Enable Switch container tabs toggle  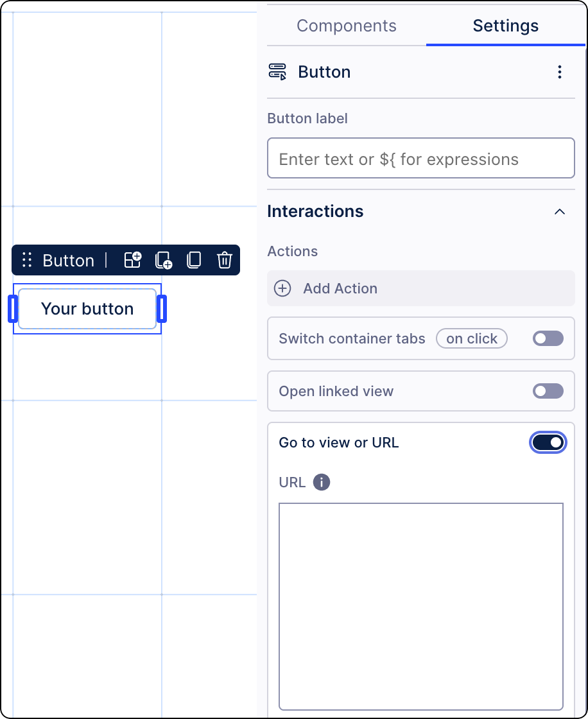click(x=548, y=338)
